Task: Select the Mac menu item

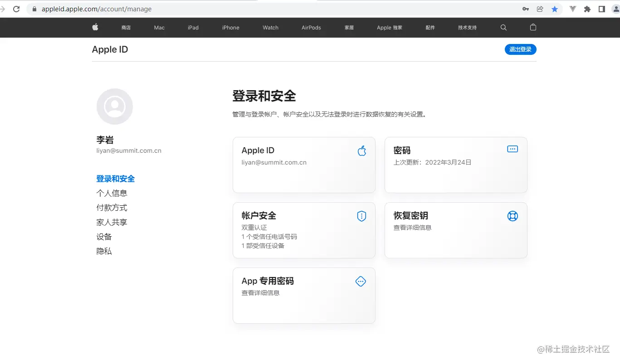Action: (159, 27)
